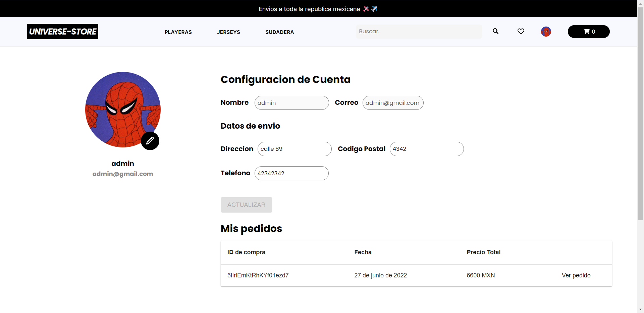Open the PLAYERAS menu item
This screenshot has height=313, width=644.
point(178,32)
